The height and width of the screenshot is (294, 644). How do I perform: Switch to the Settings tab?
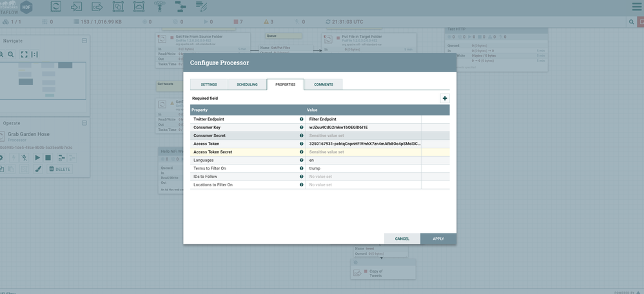click(208, 84)
